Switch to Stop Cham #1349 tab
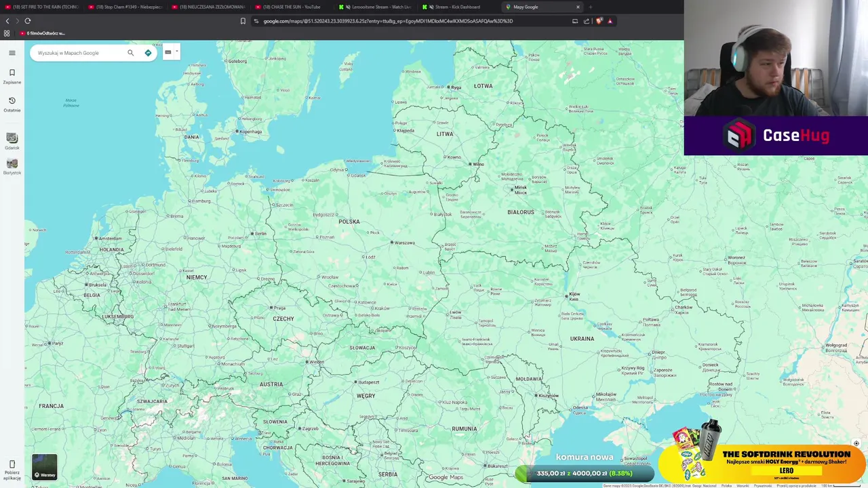The image size is (868, 488). (x=126, y=7)
